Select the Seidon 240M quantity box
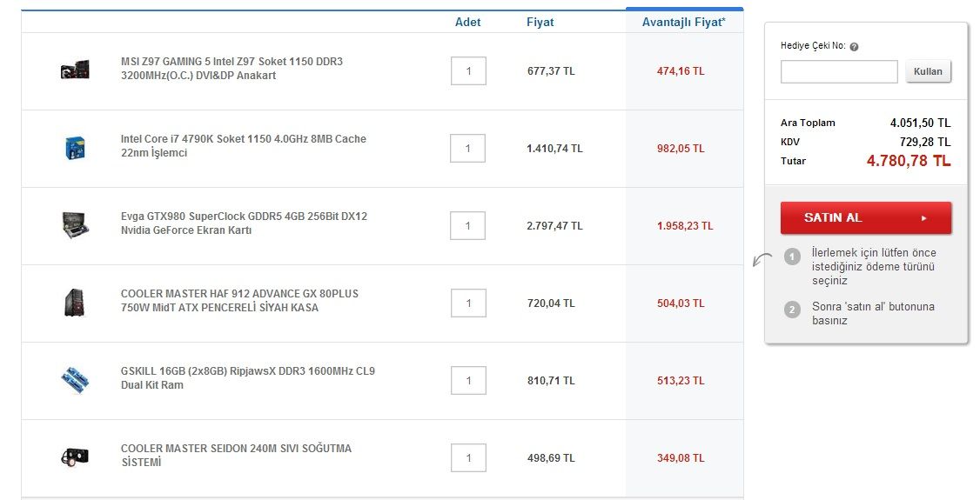The image size is (980, 500). click(468, 458)
